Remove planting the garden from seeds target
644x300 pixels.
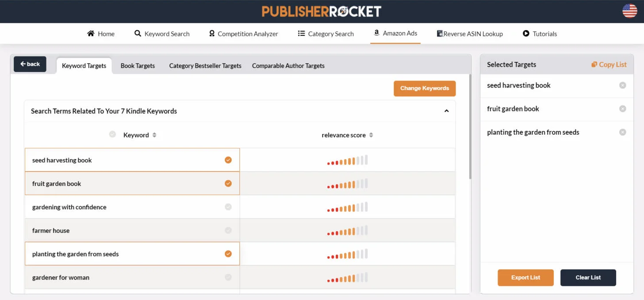(x=623, y=132)
